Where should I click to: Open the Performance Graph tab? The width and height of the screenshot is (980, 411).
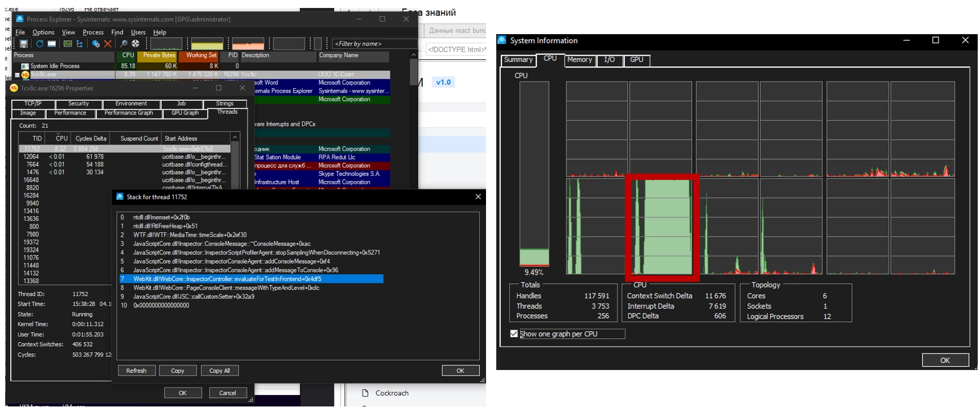click(129, 113)
